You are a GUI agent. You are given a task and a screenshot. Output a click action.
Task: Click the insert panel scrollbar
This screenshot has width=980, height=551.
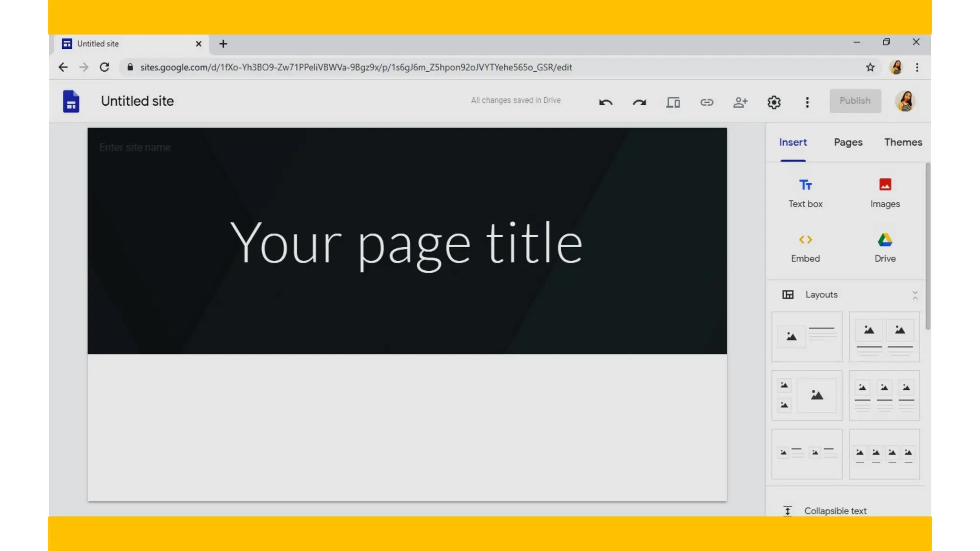pyautogui.click(x=928, y=246)
